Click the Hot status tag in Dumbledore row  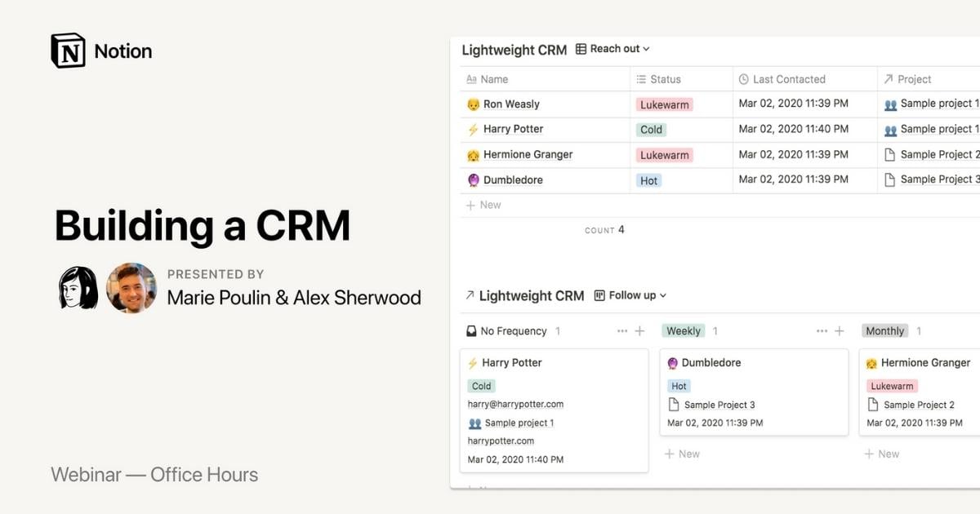pyautogui.click(x=649, y=180)
